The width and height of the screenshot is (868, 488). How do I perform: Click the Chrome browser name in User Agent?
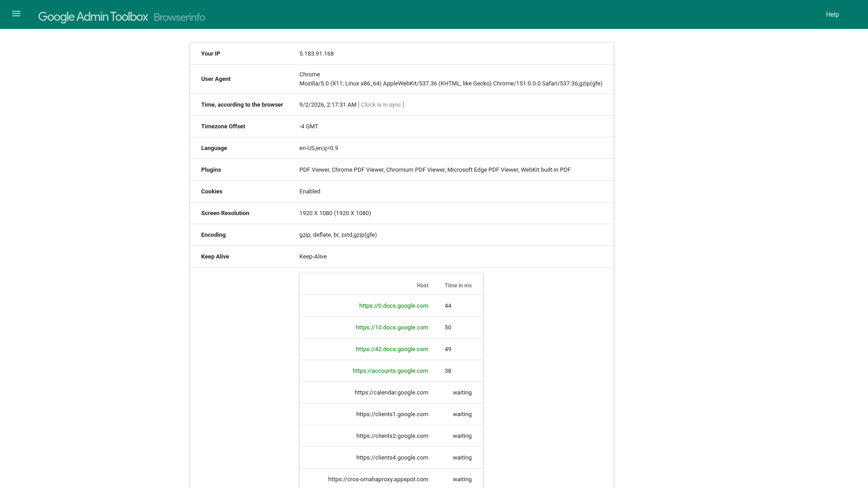click(x=310, y=75)
